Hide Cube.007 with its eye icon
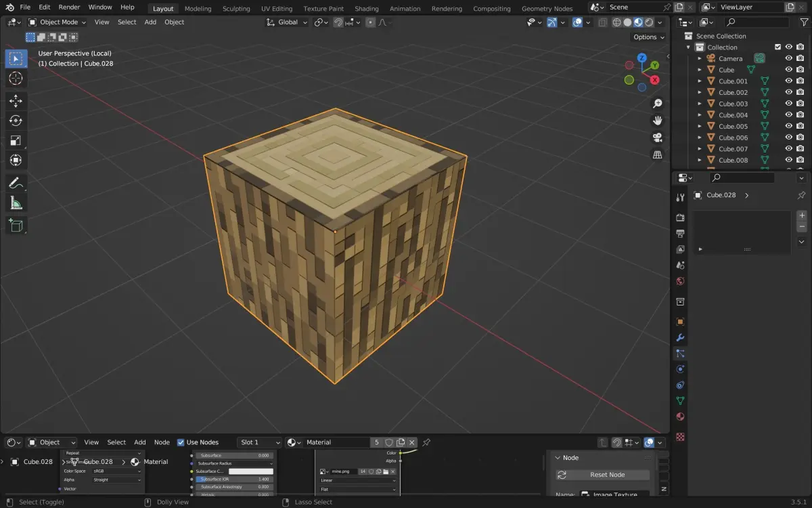 coord(788,148)
